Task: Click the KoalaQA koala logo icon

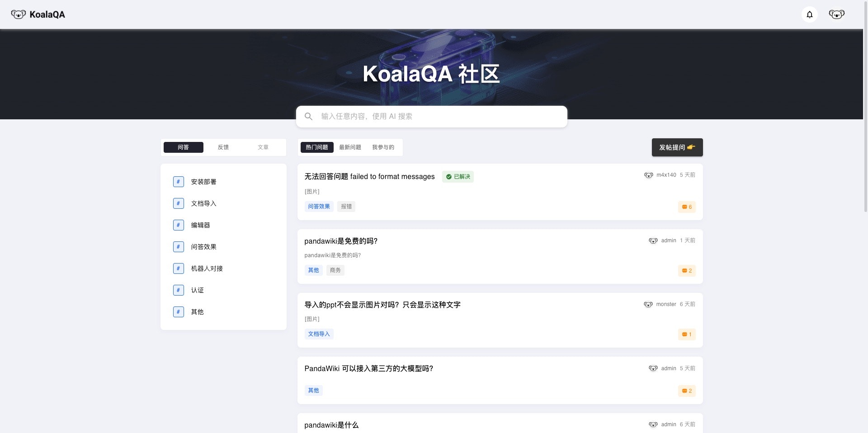Action: (18, 14)
